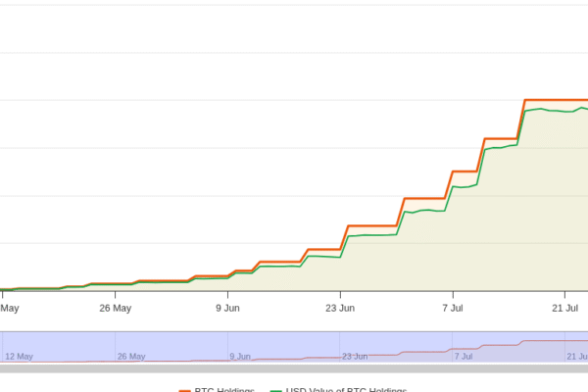Toggle the BTC Holdings legend series
The width and height of the screenshot is (588, 392).
coord(223,389)
